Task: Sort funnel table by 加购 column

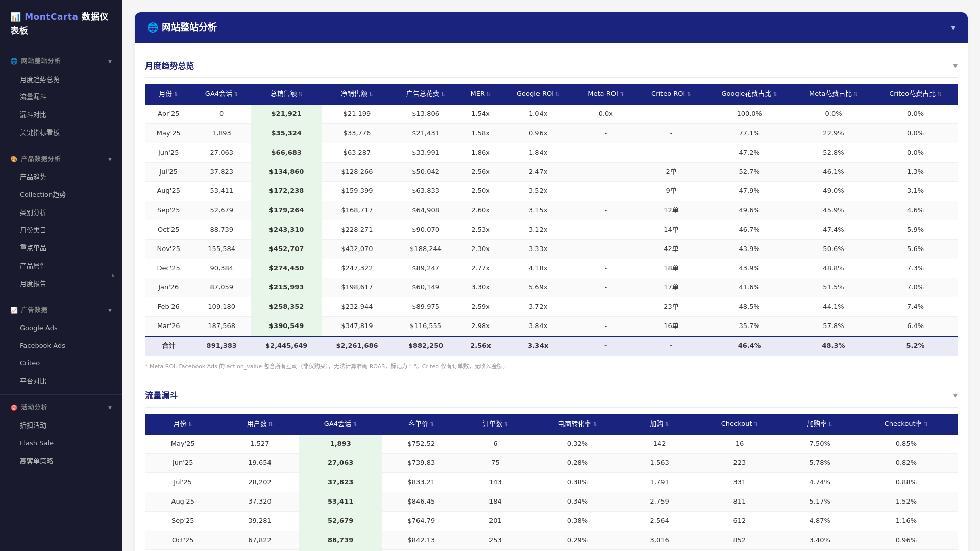Action: [x=659, y=424]
